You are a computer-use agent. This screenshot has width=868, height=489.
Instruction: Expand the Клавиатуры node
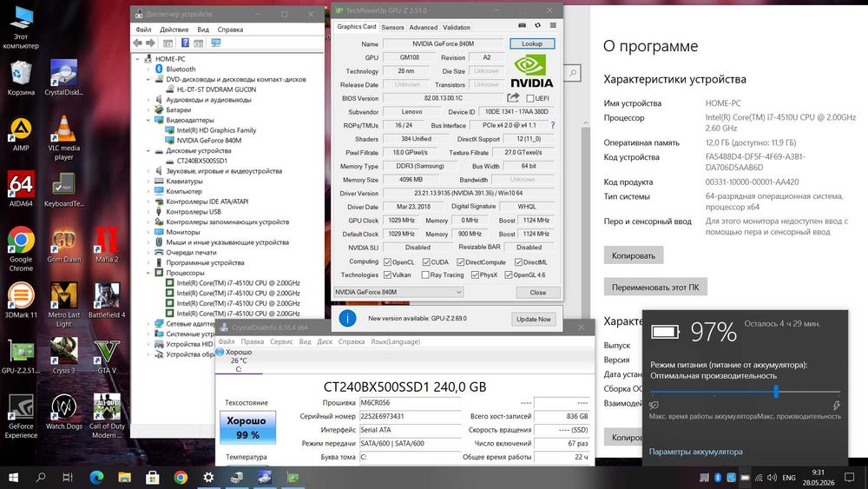(x=148, y=181)
